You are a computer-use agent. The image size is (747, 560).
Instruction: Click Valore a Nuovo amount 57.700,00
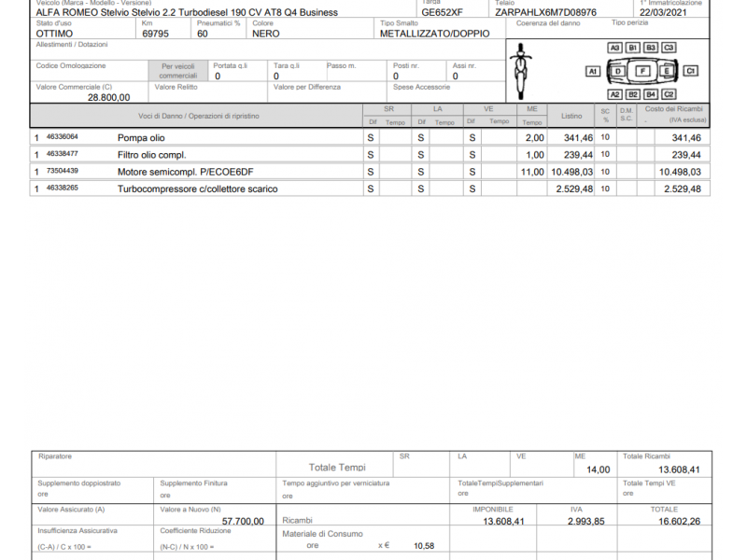click(243, 522)
